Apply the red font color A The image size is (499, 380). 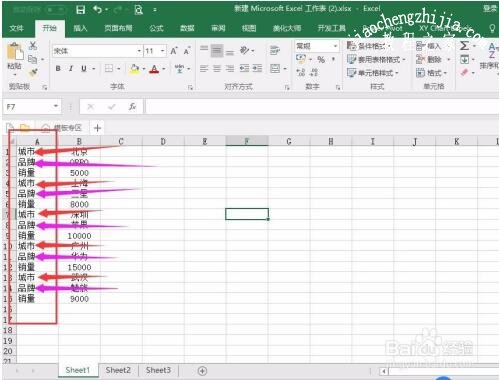tap(154, 69)
